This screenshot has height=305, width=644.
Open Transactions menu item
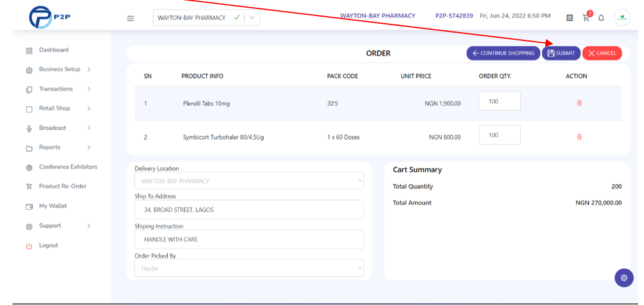tap(56, 89)
